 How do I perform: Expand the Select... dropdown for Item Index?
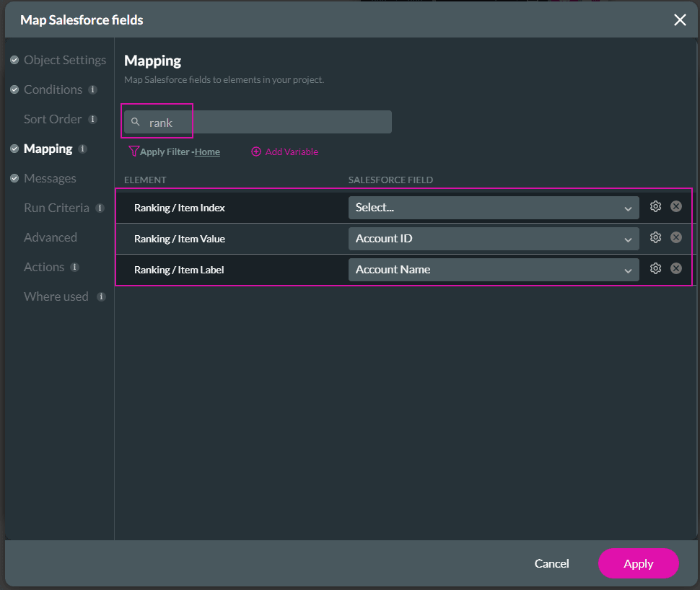[x=493, y=208]
